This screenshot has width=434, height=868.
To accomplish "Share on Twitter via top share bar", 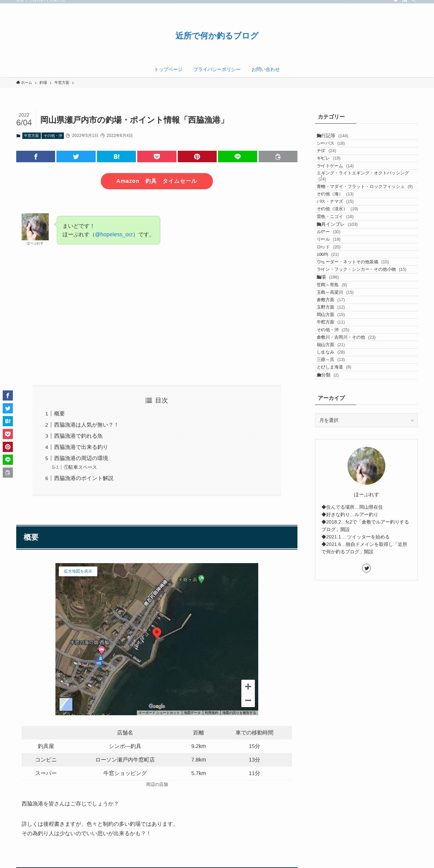I will pyautogui.click(x=76, y=156).
